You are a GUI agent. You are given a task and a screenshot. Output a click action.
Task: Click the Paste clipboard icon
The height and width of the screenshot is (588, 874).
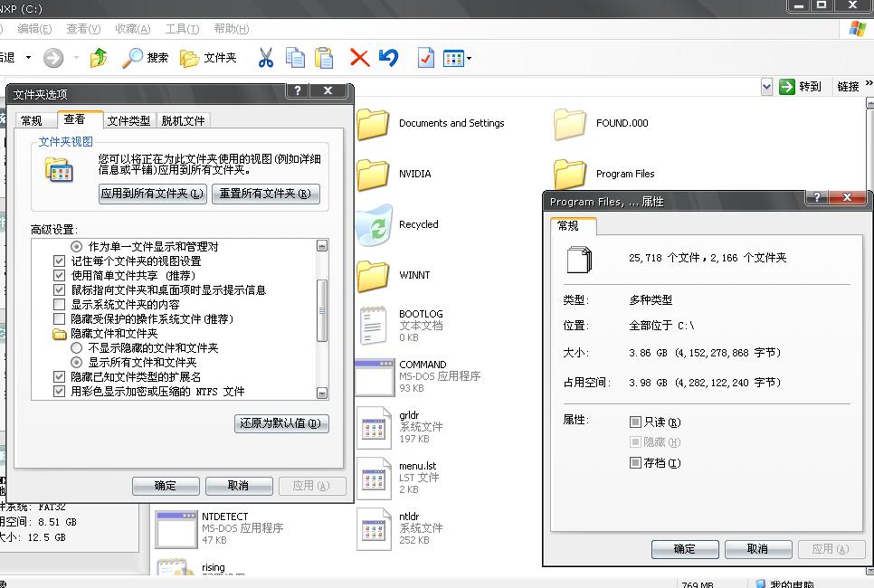coord(324,58)
